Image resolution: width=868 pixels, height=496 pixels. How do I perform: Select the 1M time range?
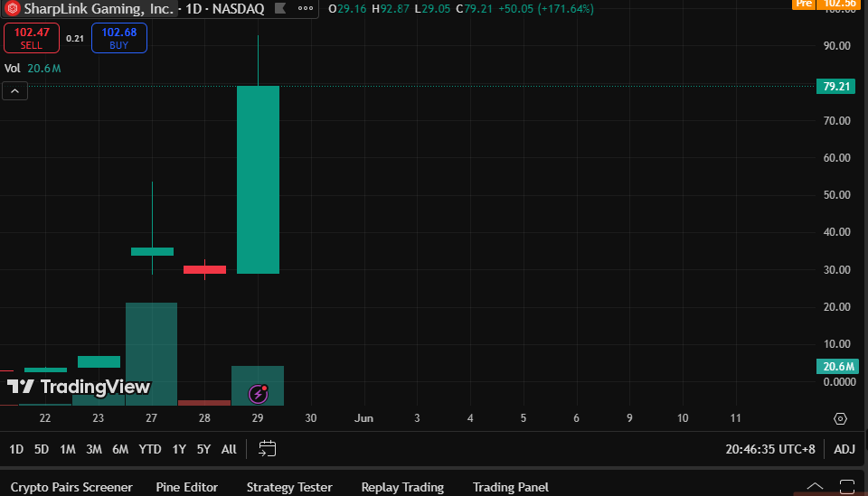click(68, 449)
